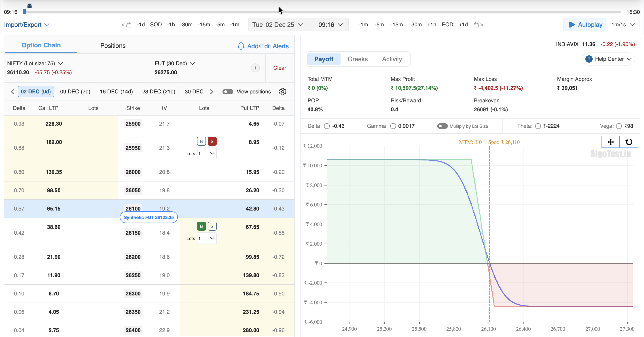Switch to the Positions tab
The width and height of the screenshot is (644, 337).
pos(113,46)
